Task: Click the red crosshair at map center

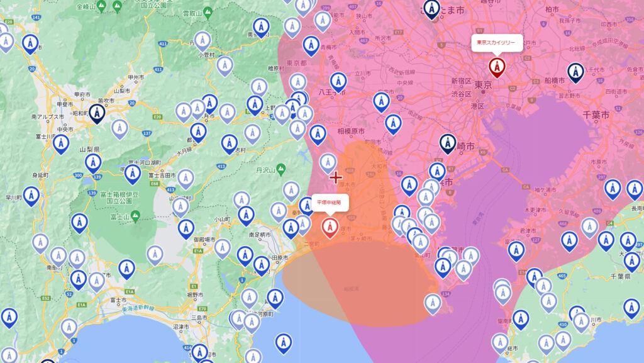Action: tap(336, 177)
